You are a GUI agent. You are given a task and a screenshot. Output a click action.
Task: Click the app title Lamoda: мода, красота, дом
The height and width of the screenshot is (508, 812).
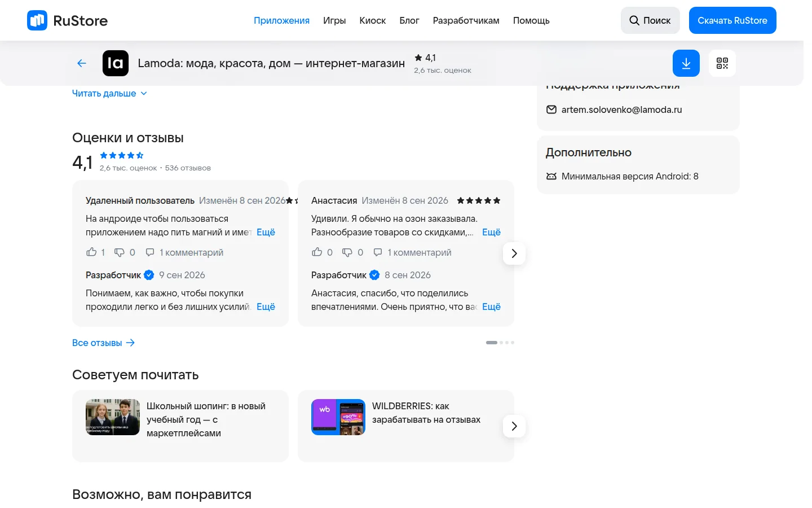pos(271,63)
